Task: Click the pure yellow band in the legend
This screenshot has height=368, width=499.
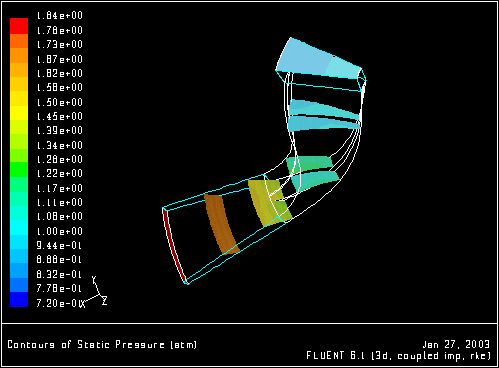Action: click(19, 113)
